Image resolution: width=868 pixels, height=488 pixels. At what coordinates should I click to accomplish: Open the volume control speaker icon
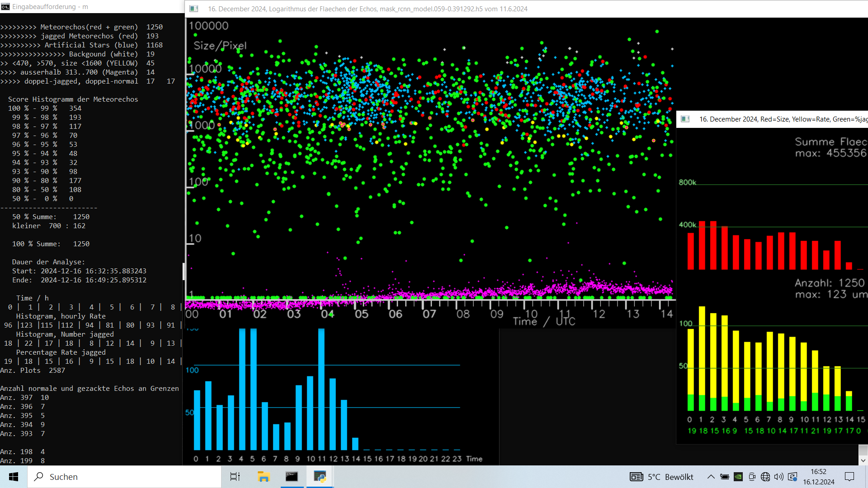pyautogui.click(x=779, y=477)
